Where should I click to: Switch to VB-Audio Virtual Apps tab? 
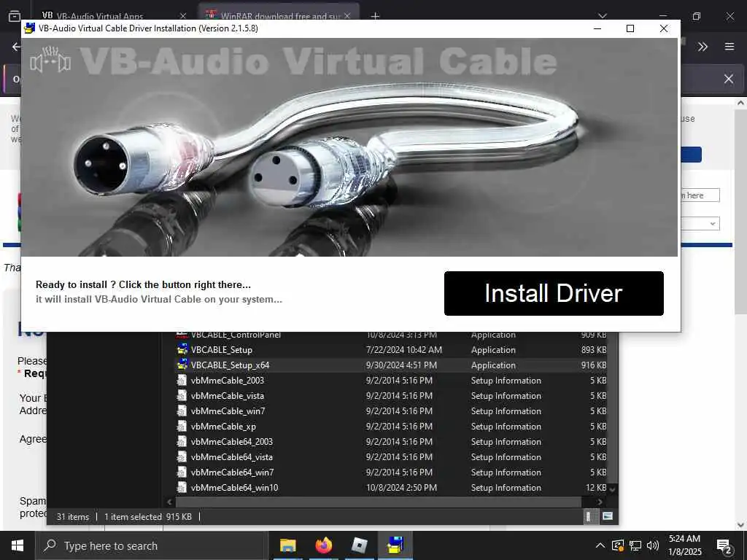point(99,16)
